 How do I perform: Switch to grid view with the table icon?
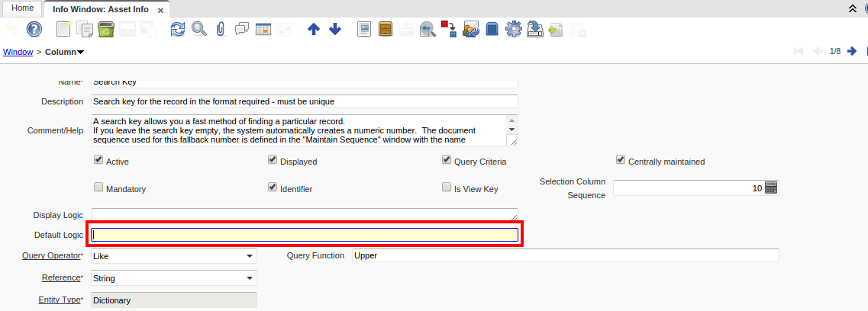[263, 29]
